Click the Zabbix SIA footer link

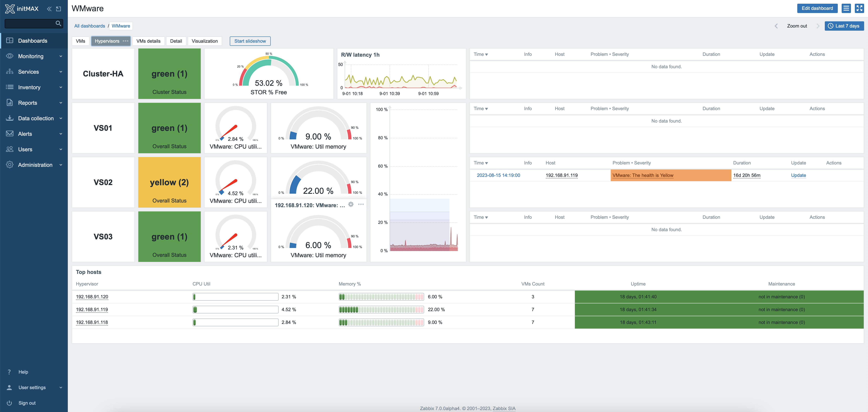click(x=504, y=408)
